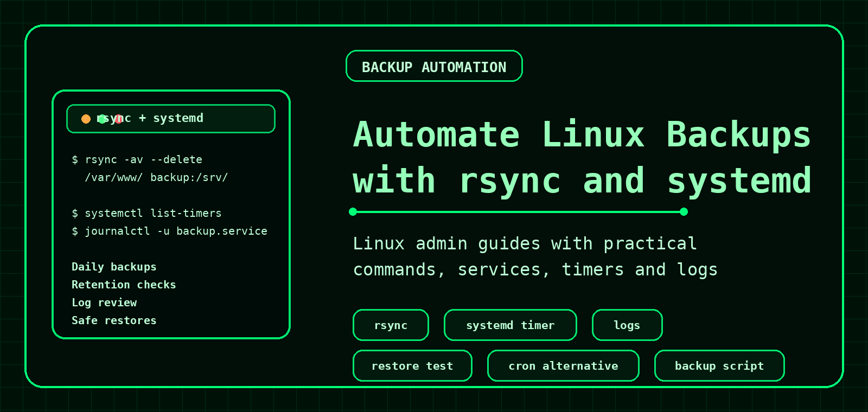Click the green dot in terminal title bar
The height and width of the screenshot is (412, 868).
click(x=102, y=119)
